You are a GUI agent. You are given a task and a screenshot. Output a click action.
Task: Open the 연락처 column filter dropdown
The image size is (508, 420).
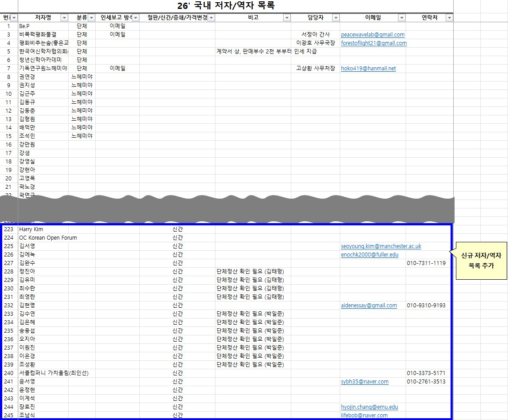coord(449,18)
